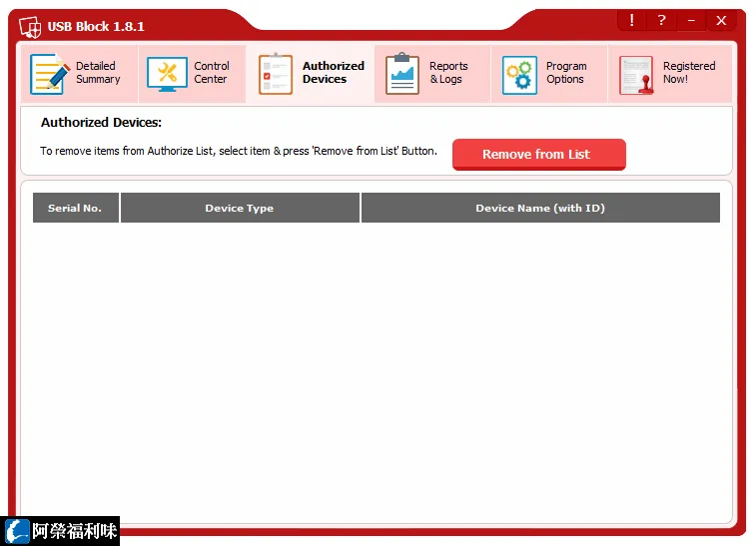This screenshot has height=546, width=756.
Task: Click the Reports & Logs clipboard chart icon
Action: pos(402,74)
